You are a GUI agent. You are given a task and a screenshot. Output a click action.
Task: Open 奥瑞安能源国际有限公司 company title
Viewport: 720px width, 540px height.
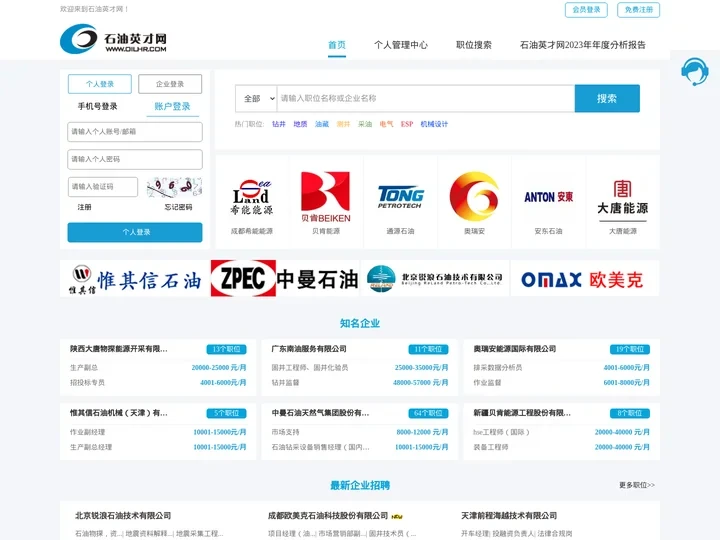(x=514, y=349)
